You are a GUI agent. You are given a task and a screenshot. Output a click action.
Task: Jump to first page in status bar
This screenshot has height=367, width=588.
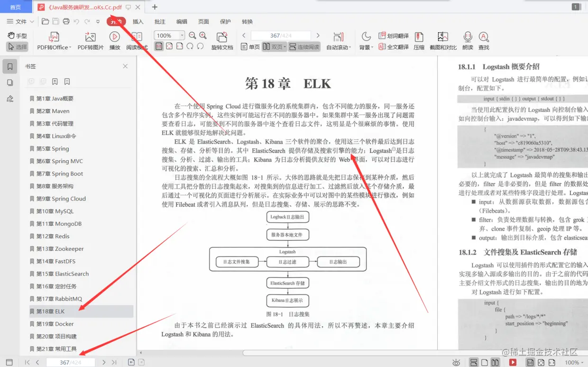pos(27,362)
